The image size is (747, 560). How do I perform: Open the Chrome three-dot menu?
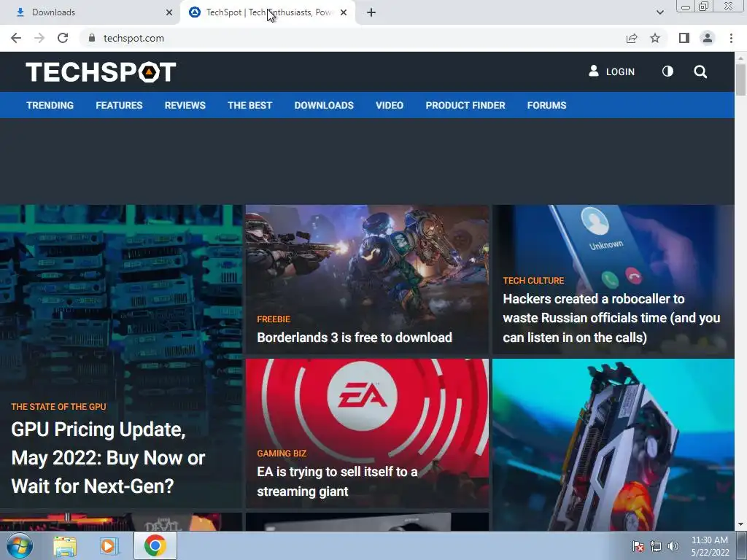pos(731,38)
